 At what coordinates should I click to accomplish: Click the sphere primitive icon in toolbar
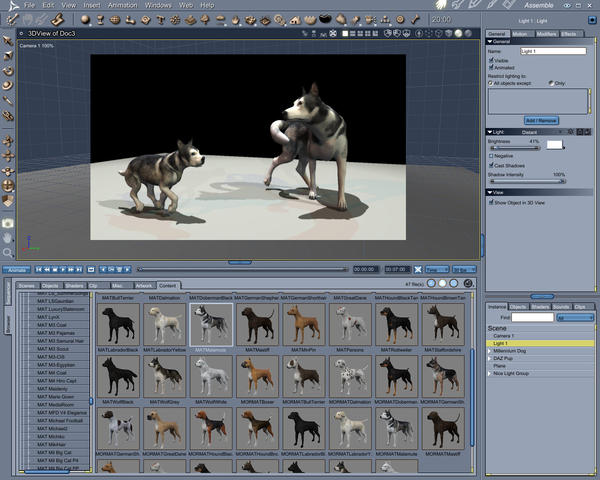click(86, 19)
